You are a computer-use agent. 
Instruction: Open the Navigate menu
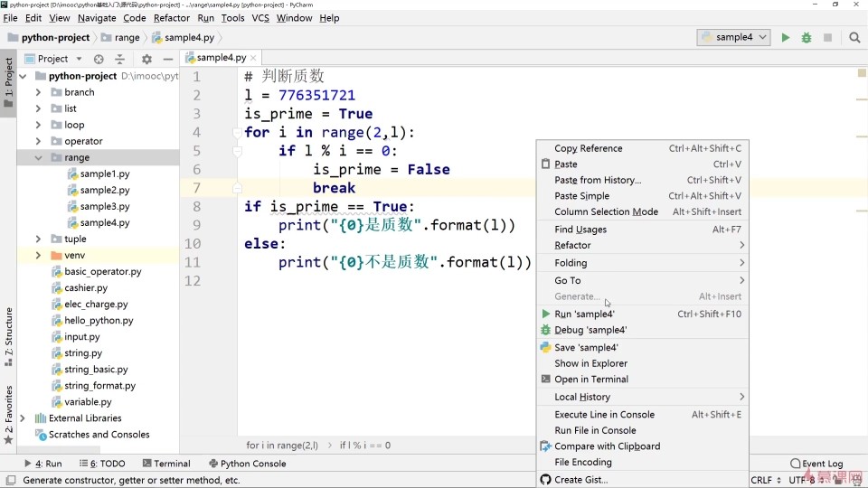(x=97, y=18)
